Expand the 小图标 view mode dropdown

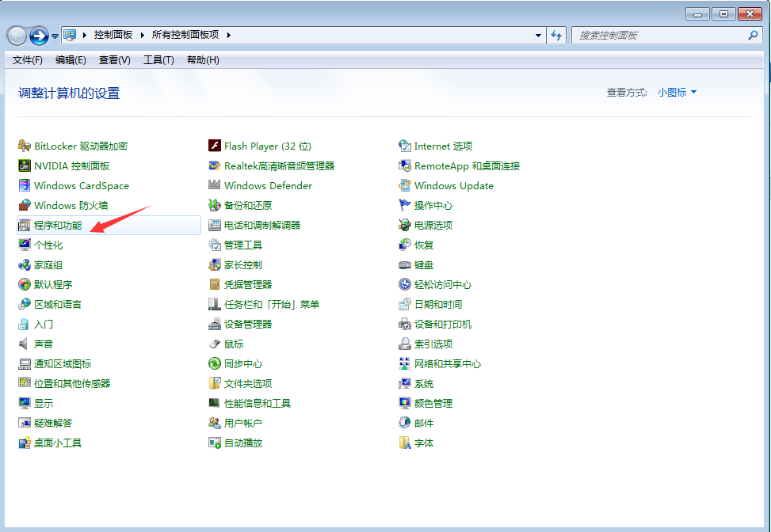point(677,93)
